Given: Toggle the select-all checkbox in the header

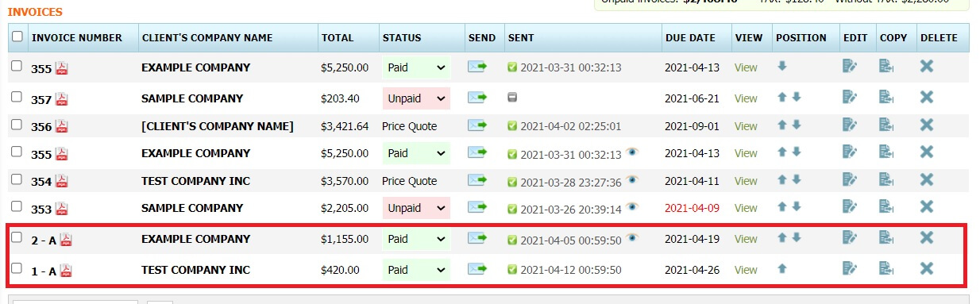Looking at the screenshot, I should [17, 37].
